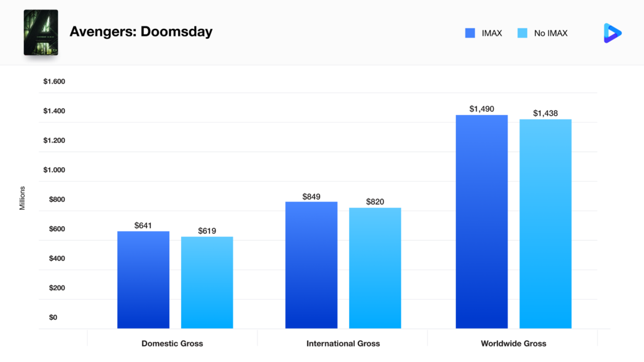Select the Worldwide Gross No IMAX bar
644x362 pixels.
point(545,224)
